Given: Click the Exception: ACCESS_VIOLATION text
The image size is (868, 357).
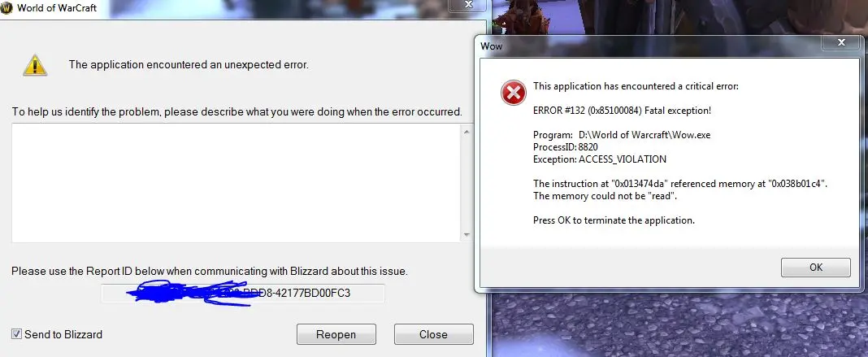Looking at the screenshot, I should point(600,159).
